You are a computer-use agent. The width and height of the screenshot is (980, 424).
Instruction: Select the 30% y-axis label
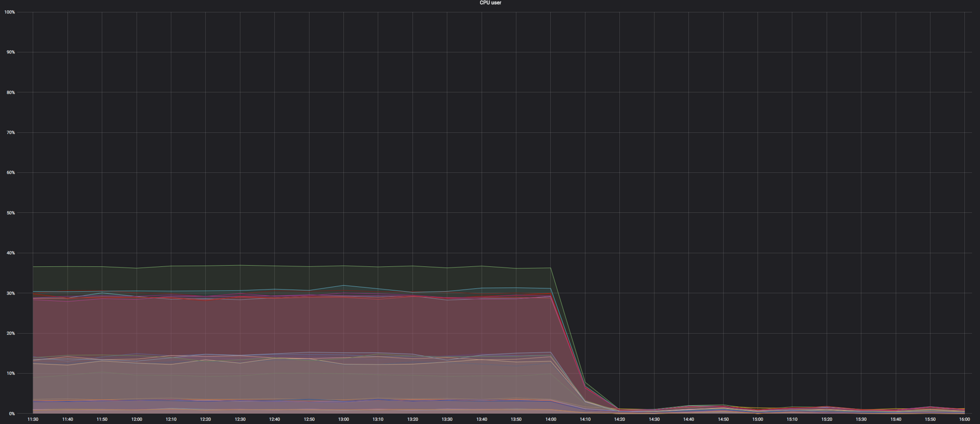tap(10, 293)
